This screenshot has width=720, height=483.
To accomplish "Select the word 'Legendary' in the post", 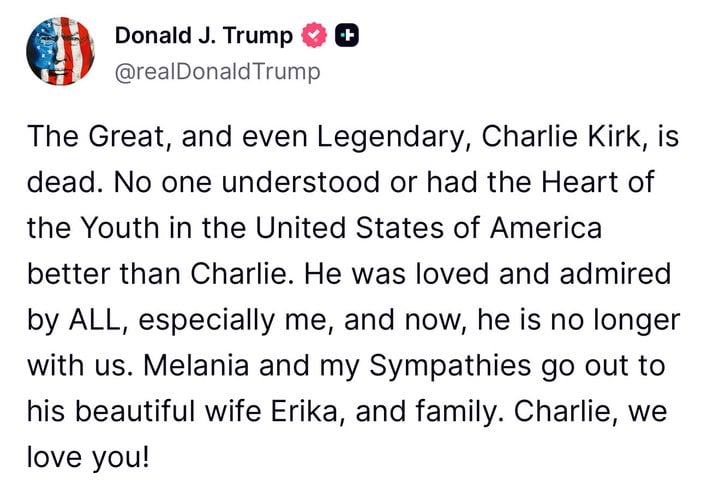I will point(391,137).
